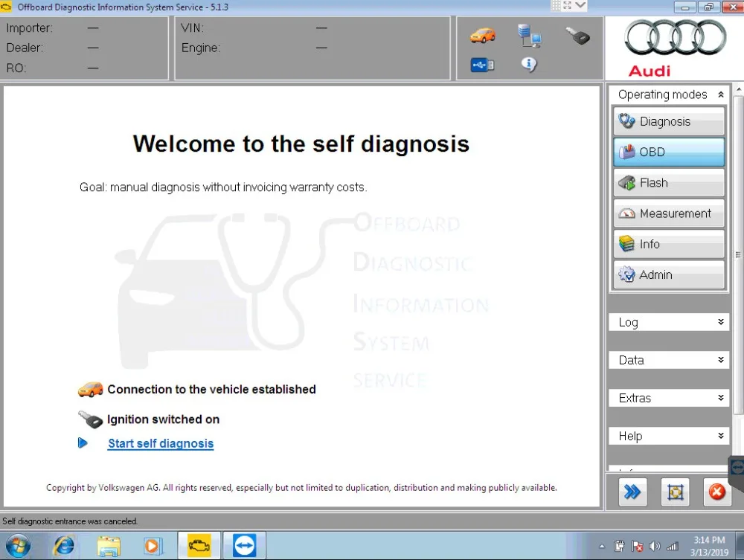744x560 pixels.
Task: Expand the Help section
Action: click(669, 436)
